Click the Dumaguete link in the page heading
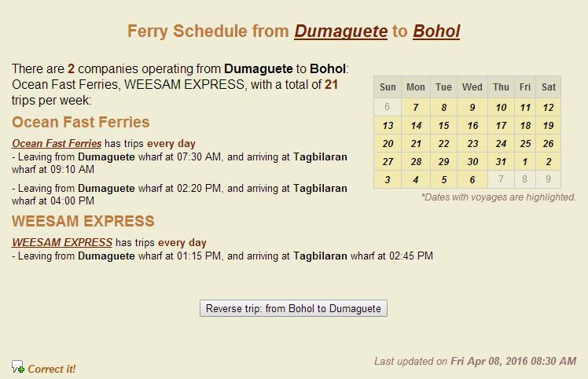This screenshot has width=588, height=379. point(340,31)
